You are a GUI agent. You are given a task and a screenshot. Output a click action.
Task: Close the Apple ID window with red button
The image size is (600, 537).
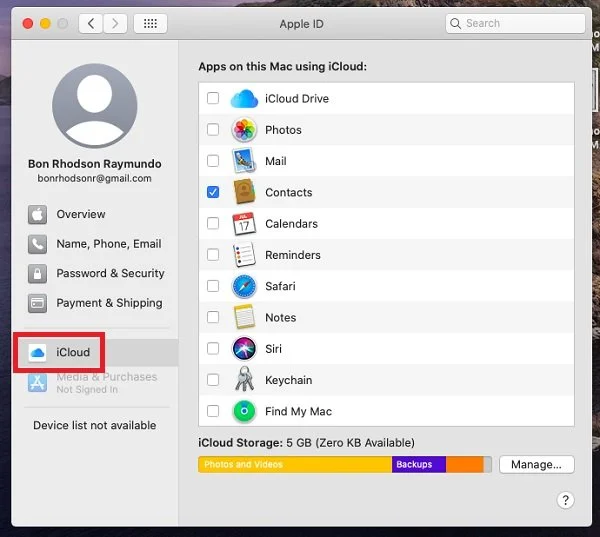click(28, 24)
